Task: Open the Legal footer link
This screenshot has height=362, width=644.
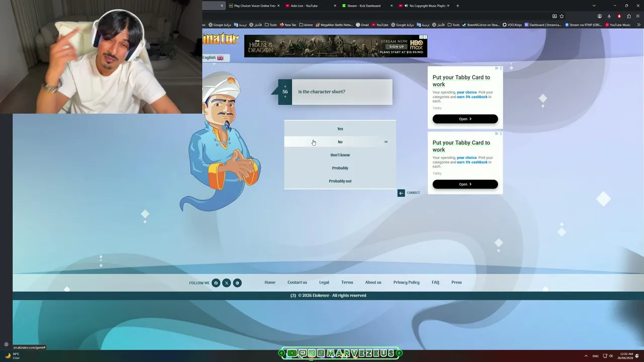Action: click(x=324, y=283)
